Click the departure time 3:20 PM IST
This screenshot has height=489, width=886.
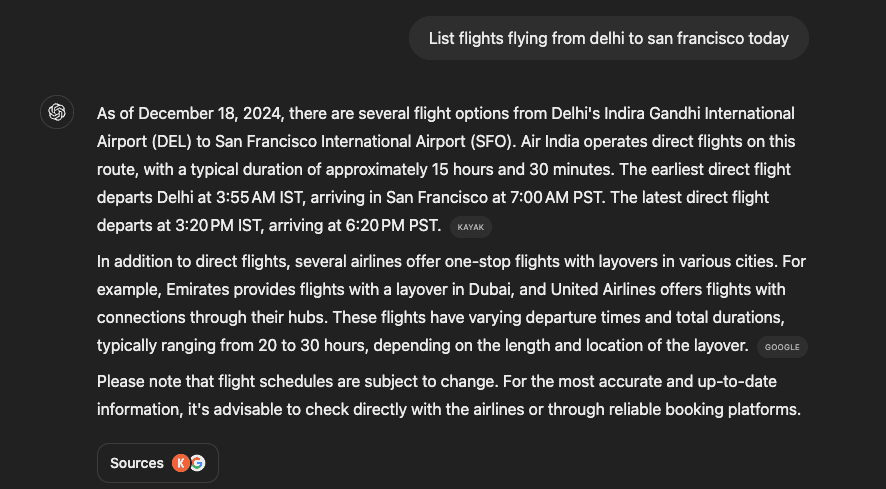tap(218, 226)
